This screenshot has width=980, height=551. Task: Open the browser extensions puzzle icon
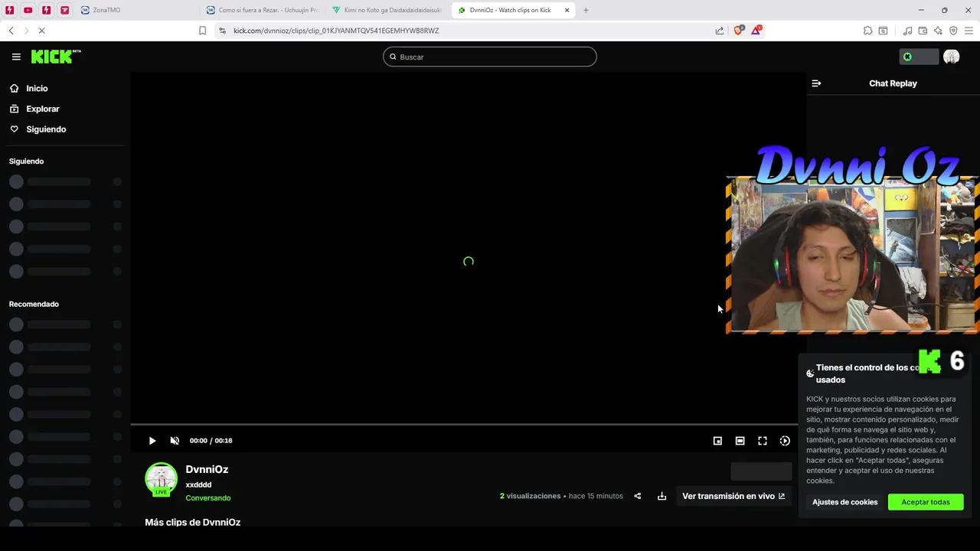pos(867,31)
